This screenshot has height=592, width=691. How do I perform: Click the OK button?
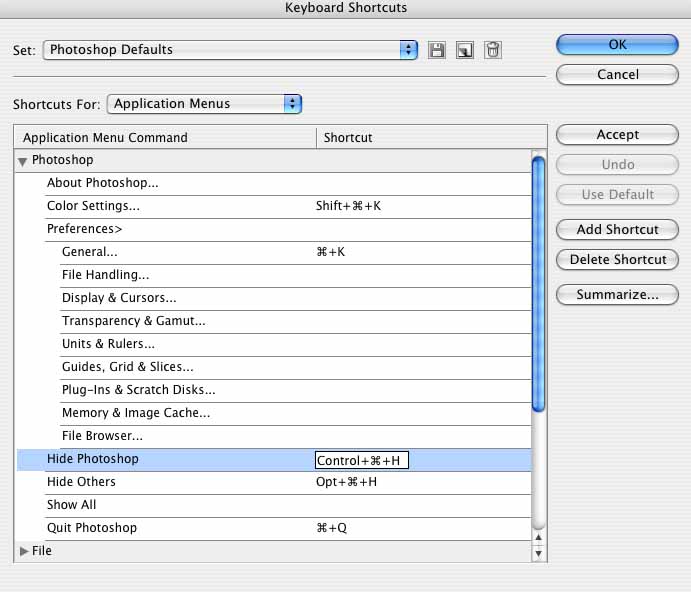617,45
